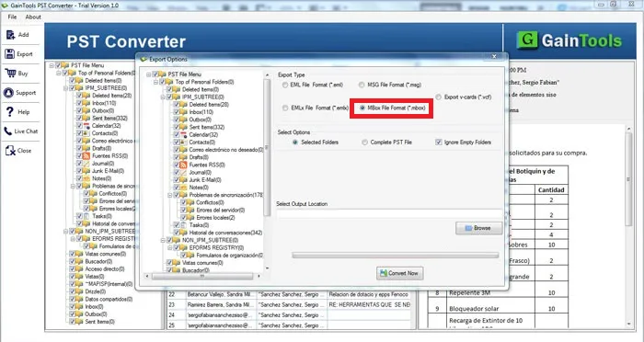Collapse Problemas de sincronización node in Export Options
The height and width of the screenshot is (342, 644).
169,195
